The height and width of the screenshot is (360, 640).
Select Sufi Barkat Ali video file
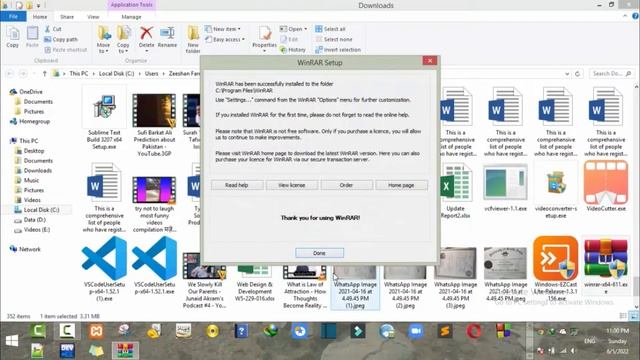coord(154,124)
